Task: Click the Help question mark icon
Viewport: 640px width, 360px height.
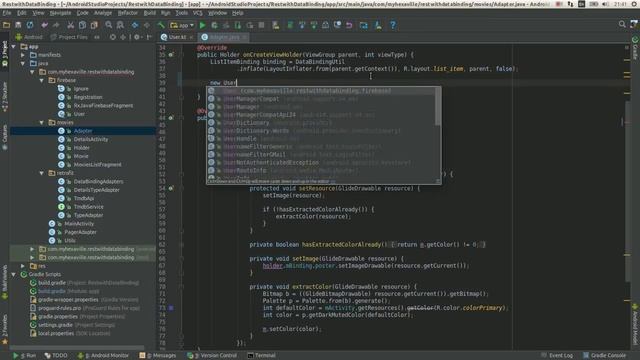Action: 393,25
